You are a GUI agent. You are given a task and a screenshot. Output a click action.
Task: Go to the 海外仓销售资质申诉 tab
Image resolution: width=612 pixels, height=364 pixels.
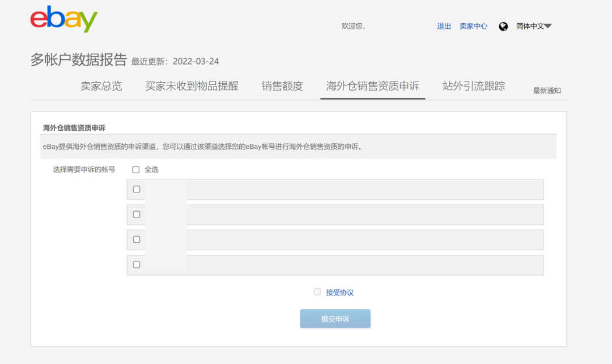[x=372, y=86]
